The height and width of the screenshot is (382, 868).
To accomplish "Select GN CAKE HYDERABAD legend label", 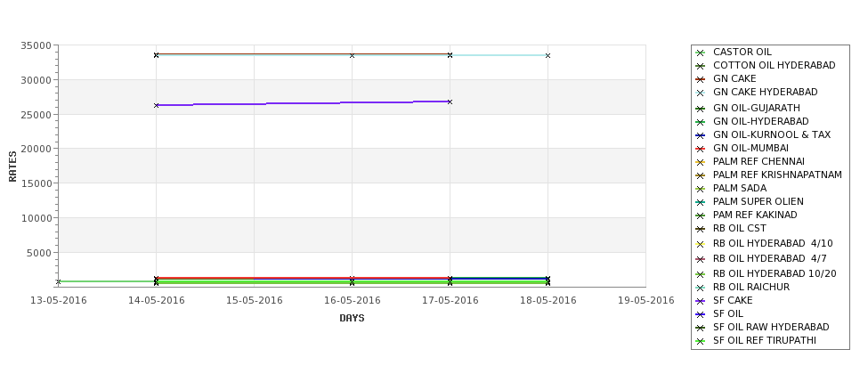I will [765, 92].
